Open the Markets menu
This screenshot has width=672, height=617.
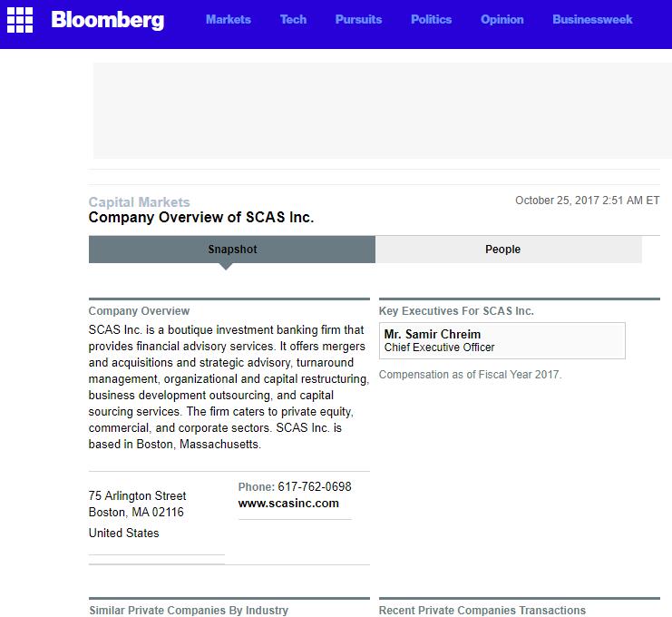(229, 19)
